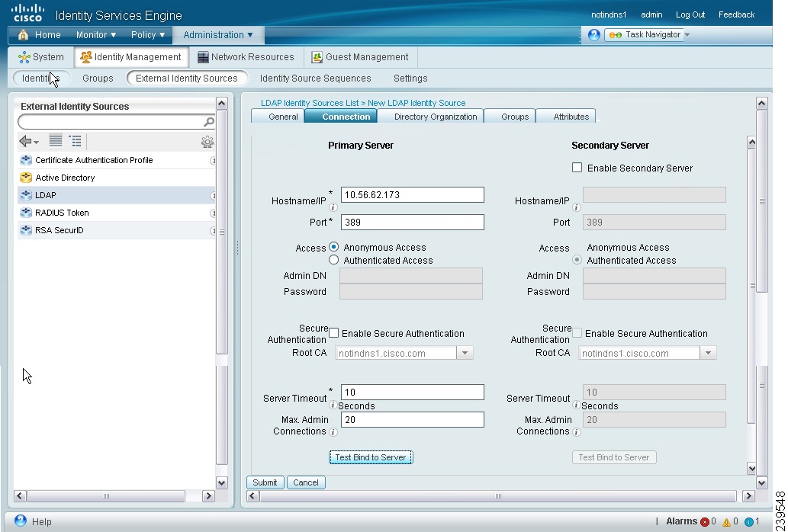Click the form horizontal scrollbar thumb
The width and height of the screenshot is (788, 532).
click(x=498, y=496)
